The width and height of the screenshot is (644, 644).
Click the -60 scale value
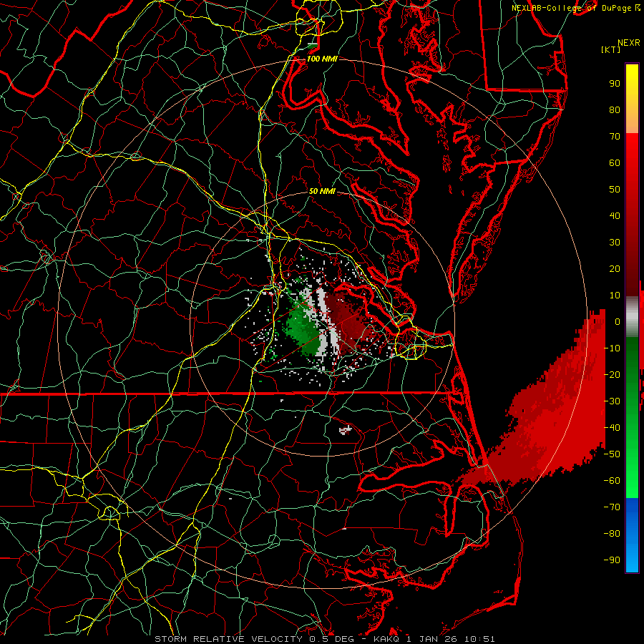coord(612,481)
